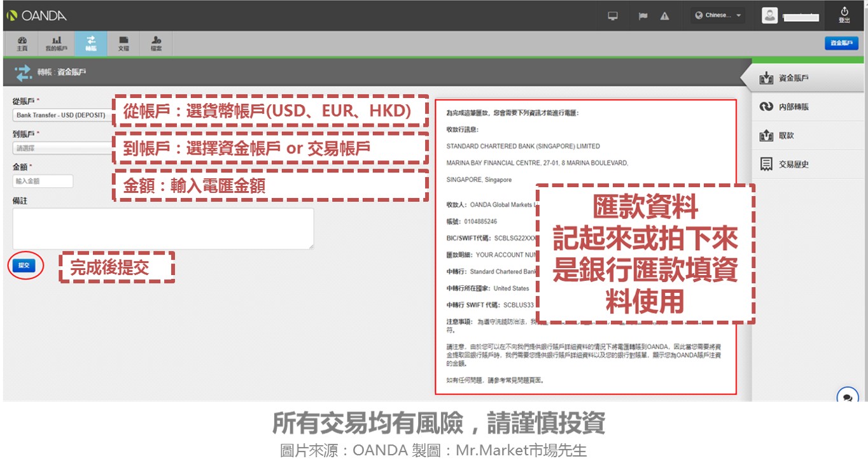Click the blue 提交 submit button

point(24,265)
